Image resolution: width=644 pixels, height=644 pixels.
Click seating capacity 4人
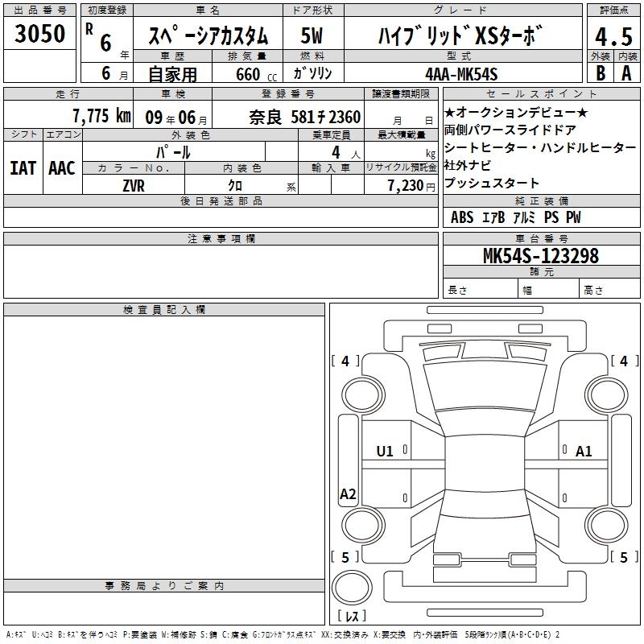pyautogui.click(x=346, y=153)
